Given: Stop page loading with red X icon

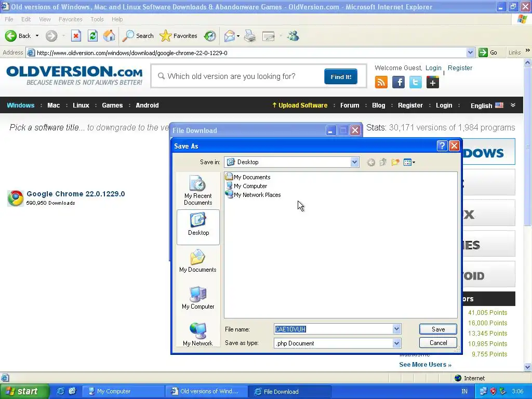Looking at the screenshot, I should (76, 36).
